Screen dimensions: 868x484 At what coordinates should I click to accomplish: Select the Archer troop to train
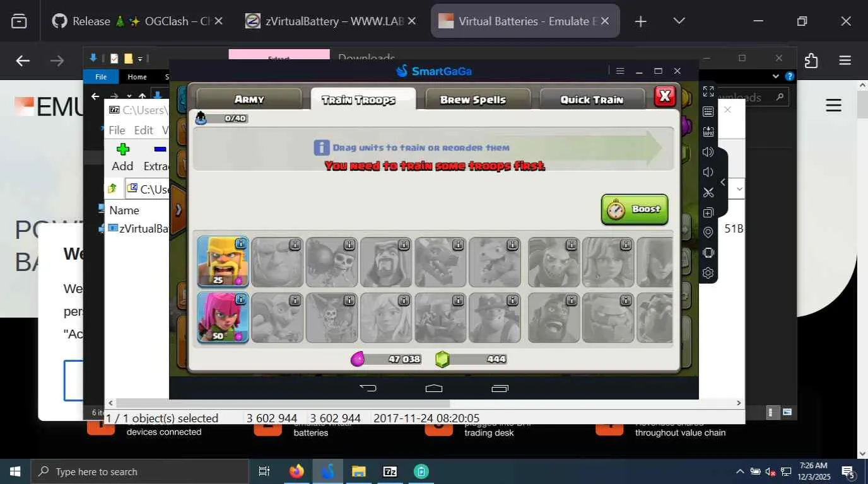pos(223,317)
